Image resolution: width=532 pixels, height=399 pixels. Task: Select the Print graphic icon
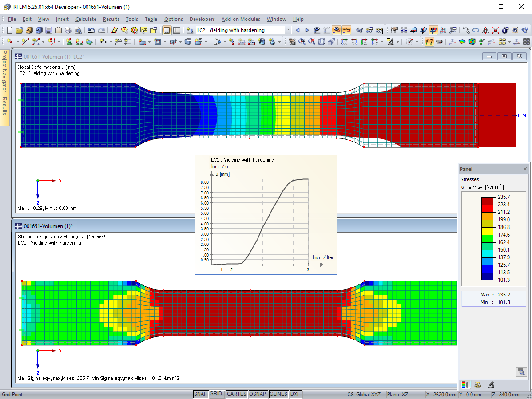tap(68, 30)
